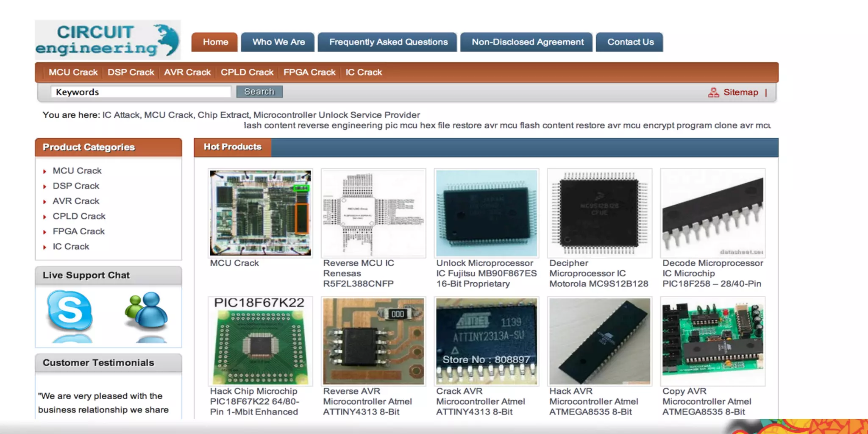Click Hack AVR Microcontroller Atmel ATMEGA8535 title
Viewport: 868px width, 434px height.
594,401
